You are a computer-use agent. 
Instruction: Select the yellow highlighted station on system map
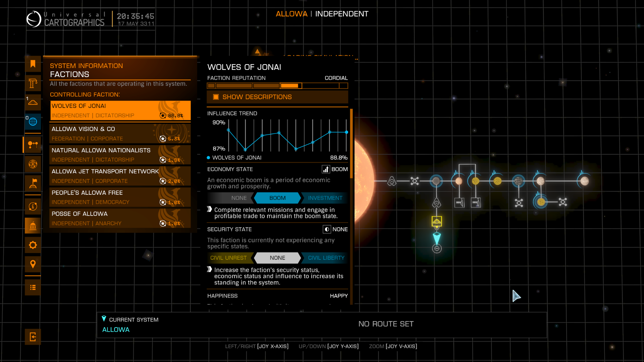(x=437, y=221)
